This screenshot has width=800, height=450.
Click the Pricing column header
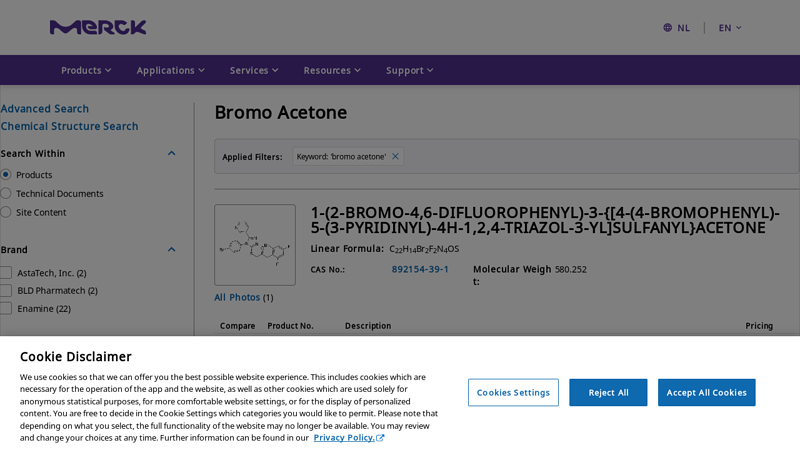[759, 326]
